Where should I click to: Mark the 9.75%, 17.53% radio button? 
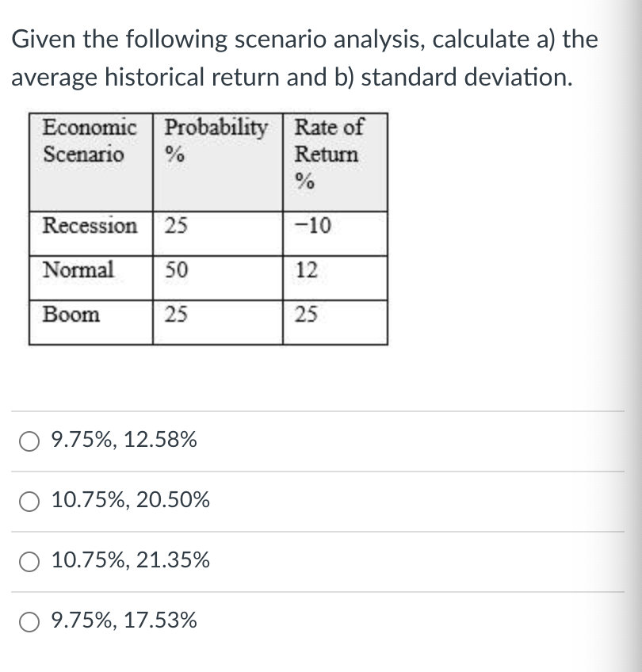point(32,620)
